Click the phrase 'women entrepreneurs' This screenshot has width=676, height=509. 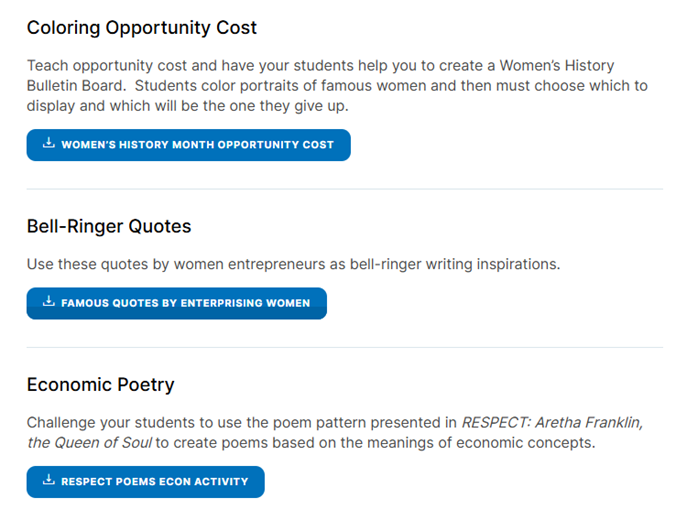262,265
